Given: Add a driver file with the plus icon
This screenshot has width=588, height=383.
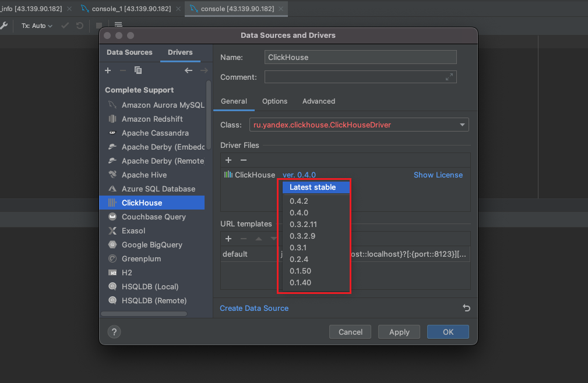Looking at the screenshot, I should (228, 160).
